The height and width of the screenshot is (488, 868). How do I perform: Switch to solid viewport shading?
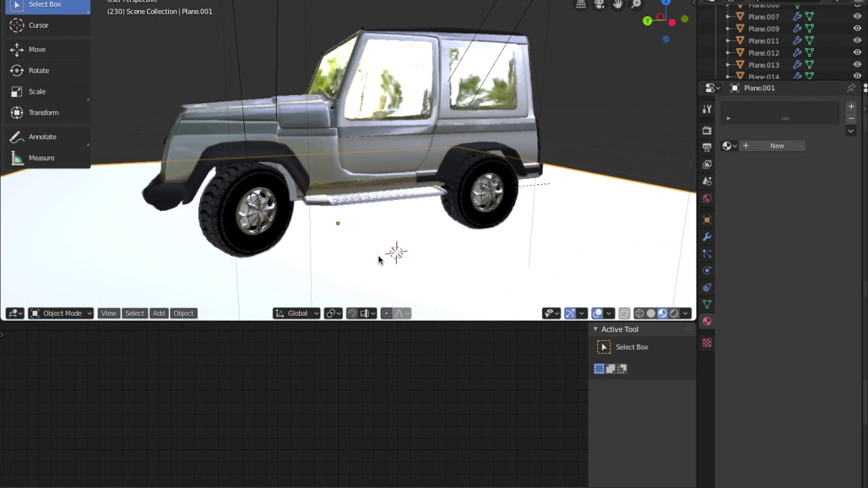click(651, 313)
